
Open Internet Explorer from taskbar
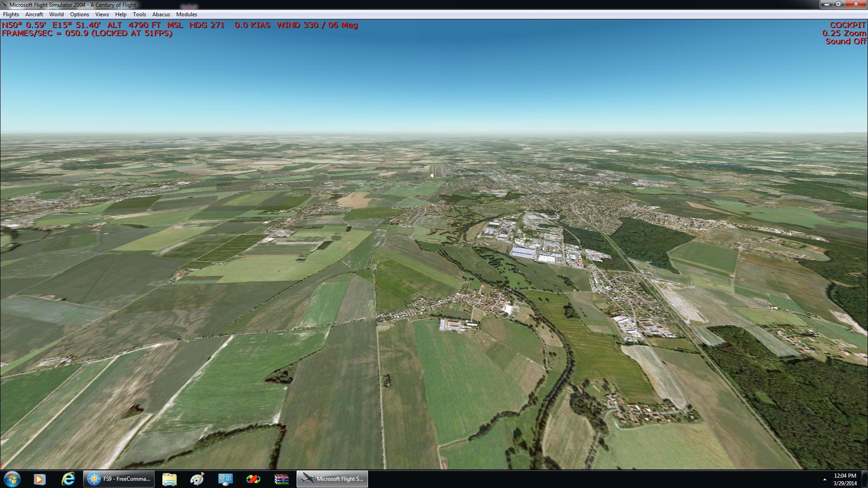[68, 479]
